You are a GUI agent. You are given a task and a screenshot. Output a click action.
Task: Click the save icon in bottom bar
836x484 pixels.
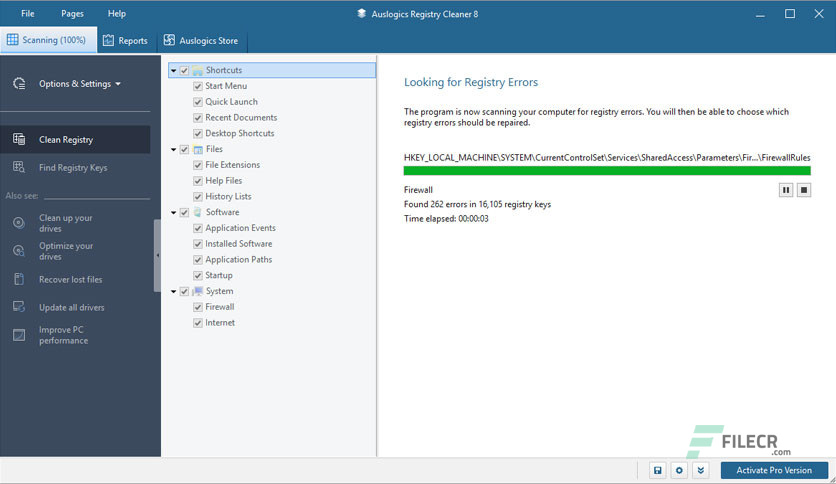pos(657,470)
